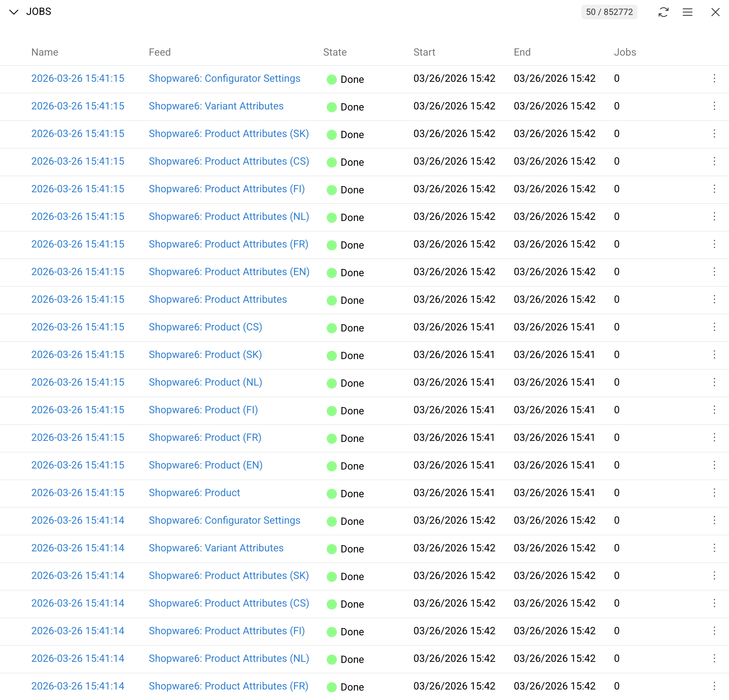
Task: Open actions menu for 15:41:15 Variant Attributes row
Action: point(714,106)
